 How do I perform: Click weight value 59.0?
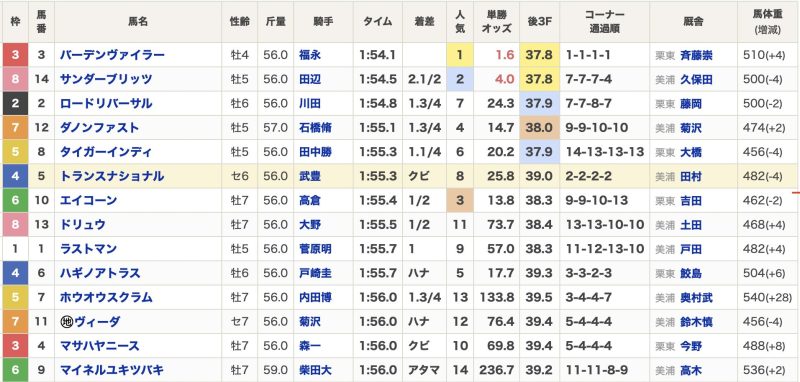pos(276,371)
